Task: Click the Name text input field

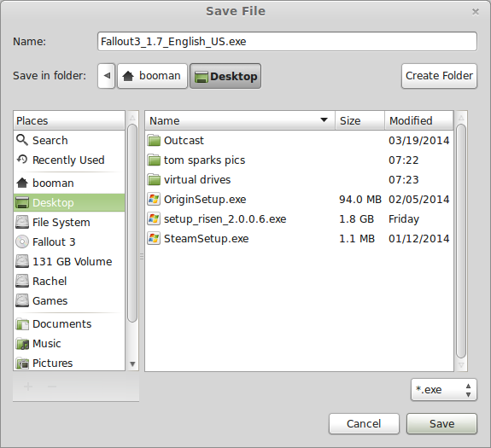Action: click(287, 41)
